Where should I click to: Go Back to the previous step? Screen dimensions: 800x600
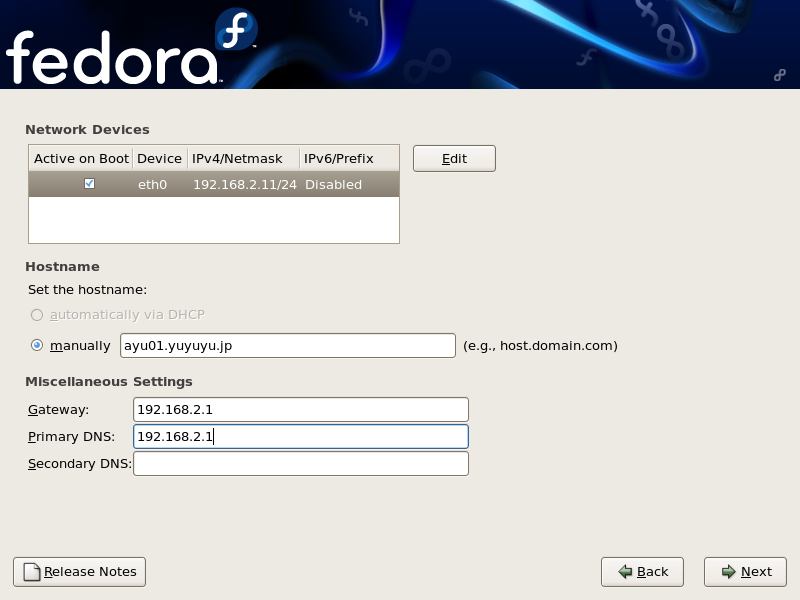coord(642,572)
